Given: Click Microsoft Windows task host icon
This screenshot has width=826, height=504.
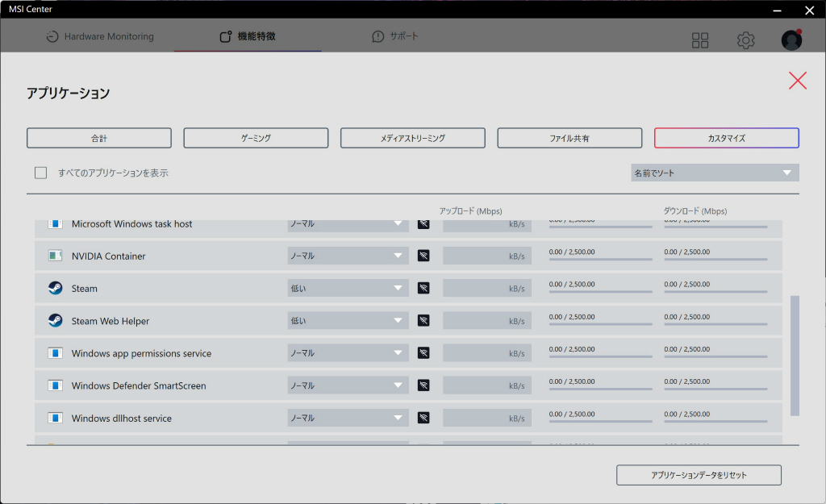Looking at the screenshot, I should [56, 224].
